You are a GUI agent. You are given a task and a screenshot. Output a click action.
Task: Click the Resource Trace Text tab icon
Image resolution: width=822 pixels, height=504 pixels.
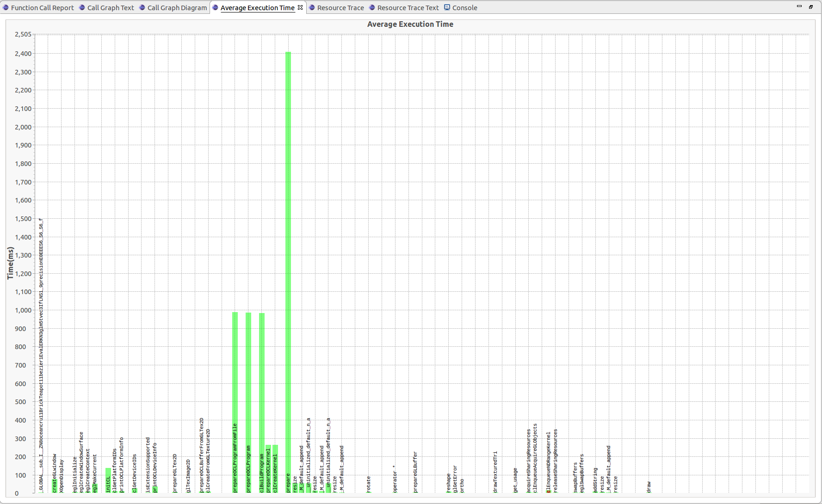pyautogui.click(x=372, y=8)
